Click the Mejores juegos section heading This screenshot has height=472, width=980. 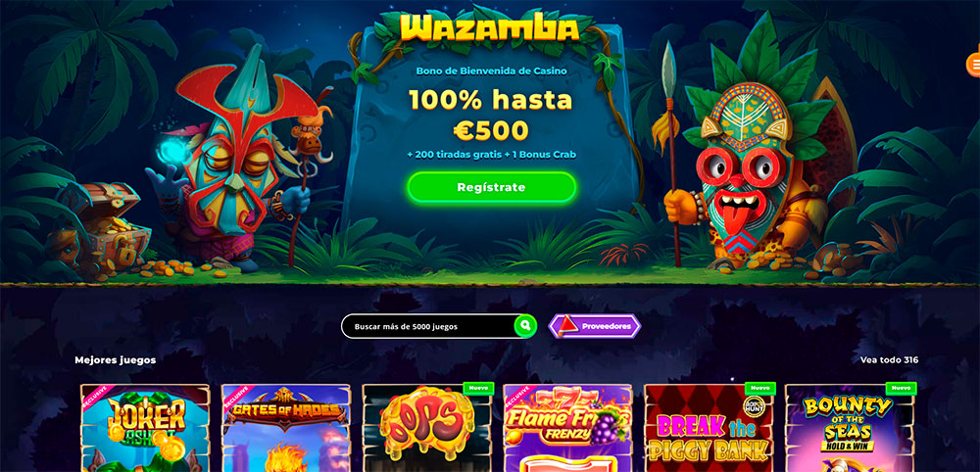tap(116, 360)
